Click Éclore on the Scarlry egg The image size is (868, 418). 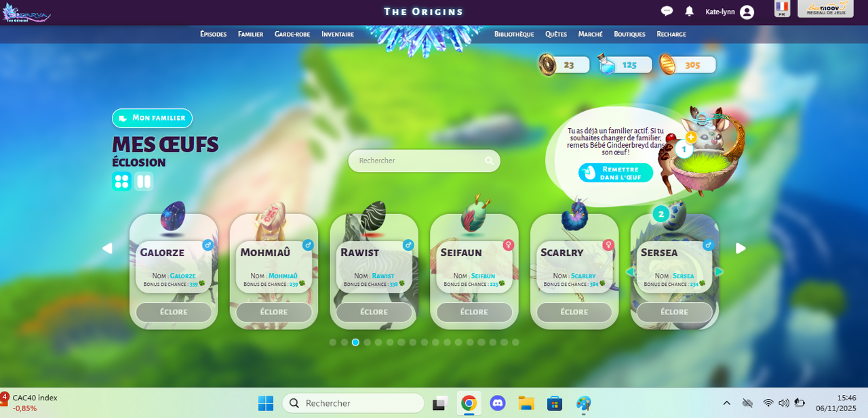[x=574, y=312]
